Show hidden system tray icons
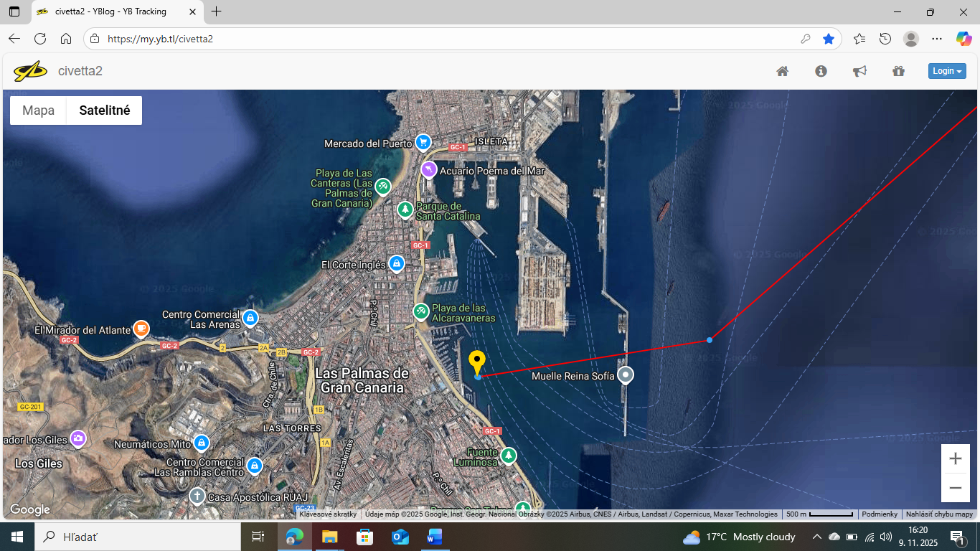The height and width of the screenshot is (551, 980). 816,537
